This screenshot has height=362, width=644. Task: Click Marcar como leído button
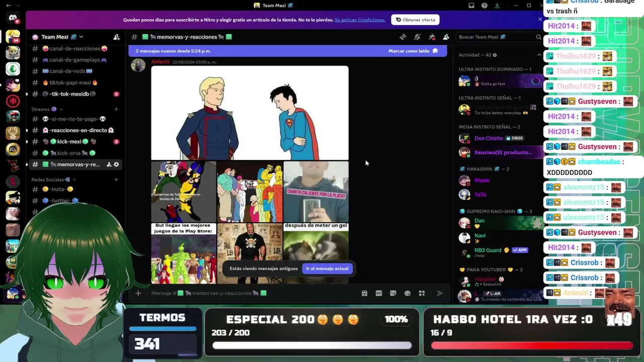pyautogui.click(x=413, y=51)
